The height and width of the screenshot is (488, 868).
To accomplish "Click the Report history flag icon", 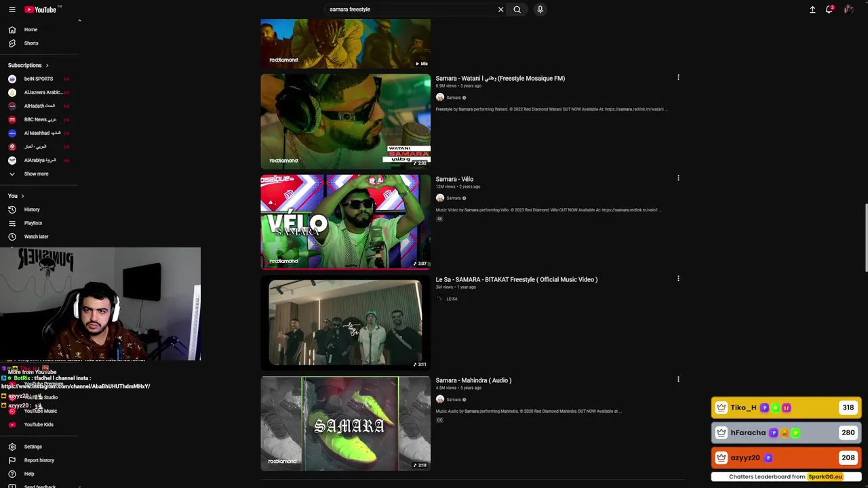I will pos(12,460).
